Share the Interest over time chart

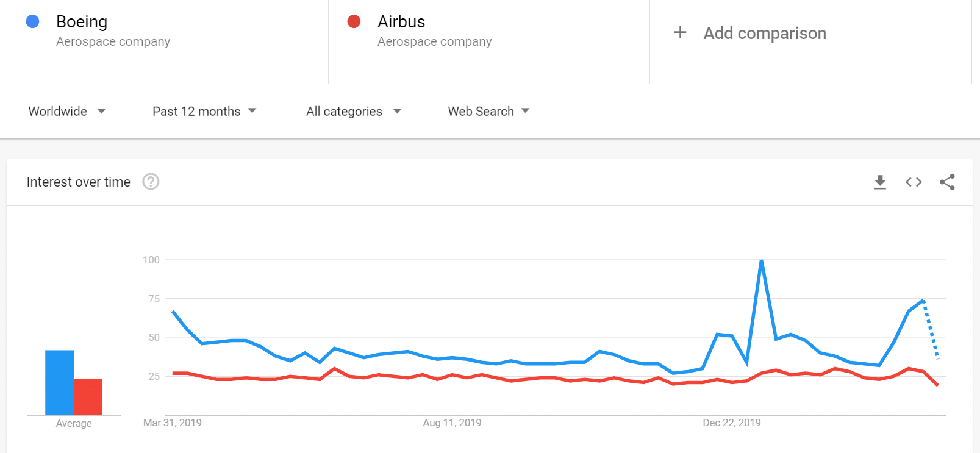coord(947,182)
